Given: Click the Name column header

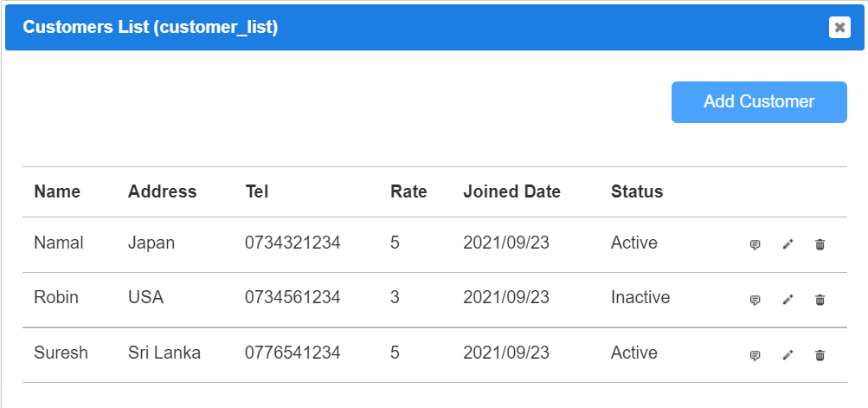Looking at the screenshot, I should coord(57,191).
